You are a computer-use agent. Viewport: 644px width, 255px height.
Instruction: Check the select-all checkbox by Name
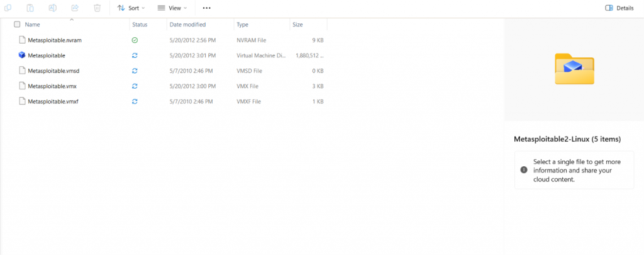click(x=17, y=25)
